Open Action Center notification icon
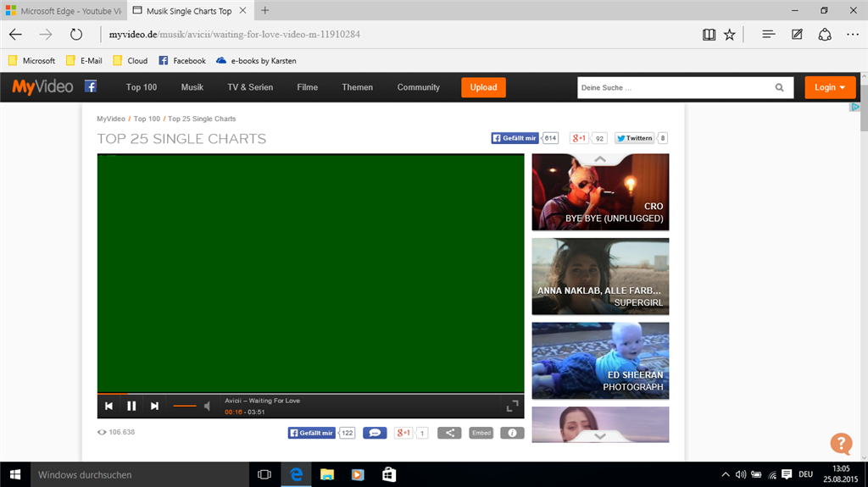This screenshot has height=487, width=868. tap(787, 474)
